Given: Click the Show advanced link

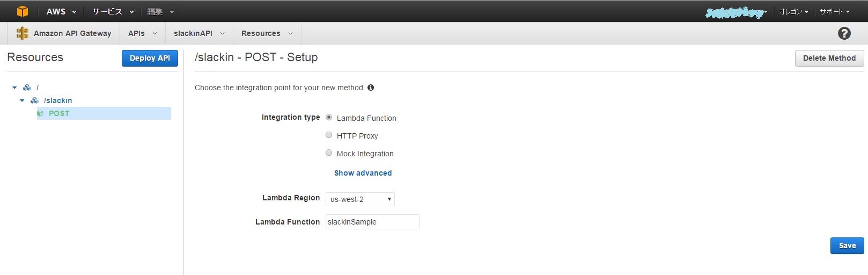Looking at the screenshot, I should coord(363,173).
